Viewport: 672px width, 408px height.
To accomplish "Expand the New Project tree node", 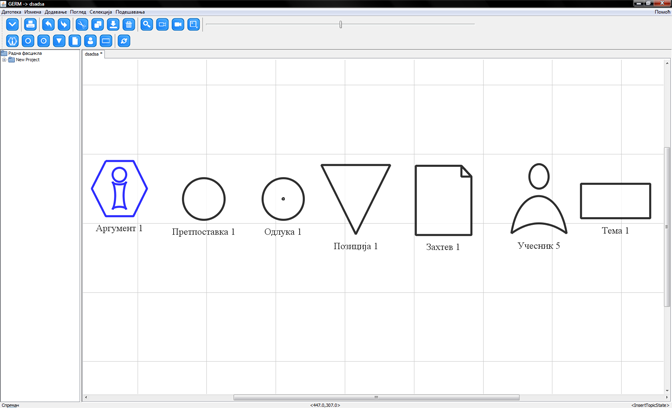I will click(x=4, y=60).
